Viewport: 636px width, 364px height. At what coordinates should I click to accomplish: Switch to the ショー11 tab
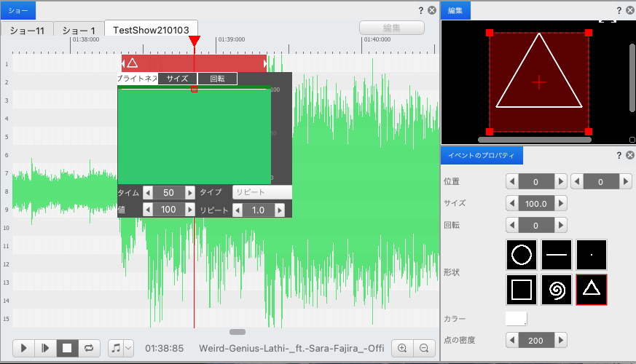tap(27, 31)
